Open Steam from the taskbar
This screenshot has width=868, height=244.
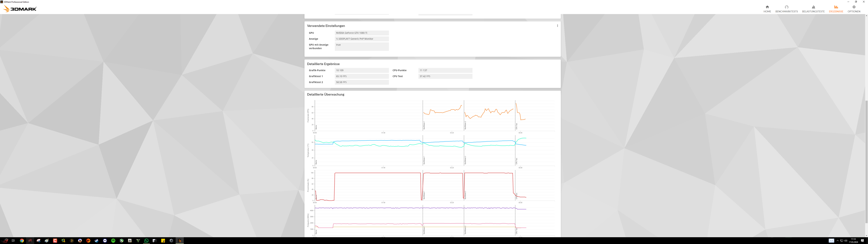(96, 241)
